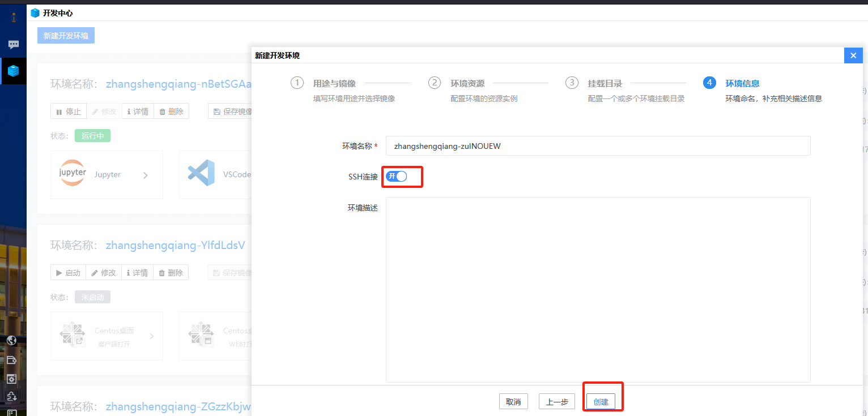Click the cloud sync arrows sidebar icon

coord(11,397)
